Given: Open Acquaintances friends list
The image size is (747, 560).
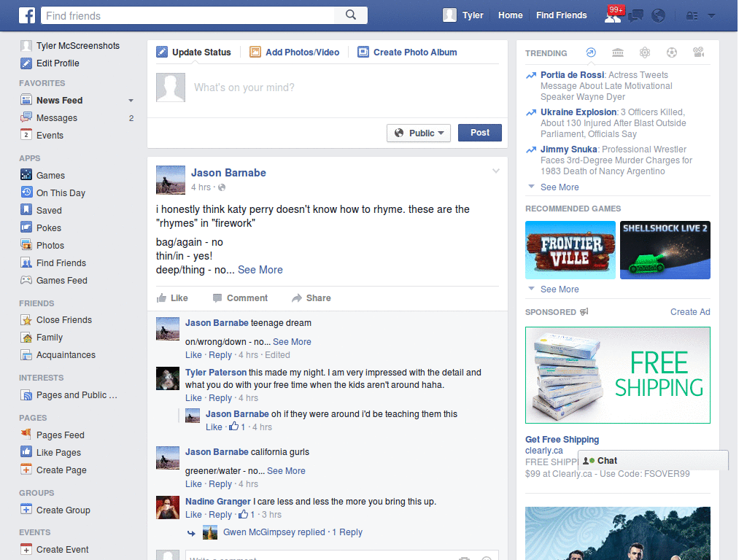Looking at the screenshot, I should tap(66, 355).
